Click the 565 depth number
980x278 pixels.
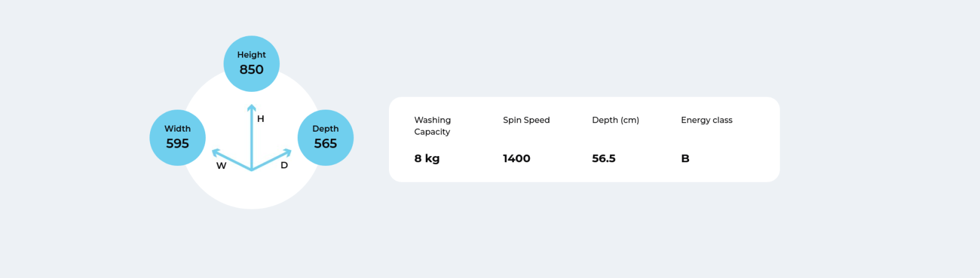[325, 144]
